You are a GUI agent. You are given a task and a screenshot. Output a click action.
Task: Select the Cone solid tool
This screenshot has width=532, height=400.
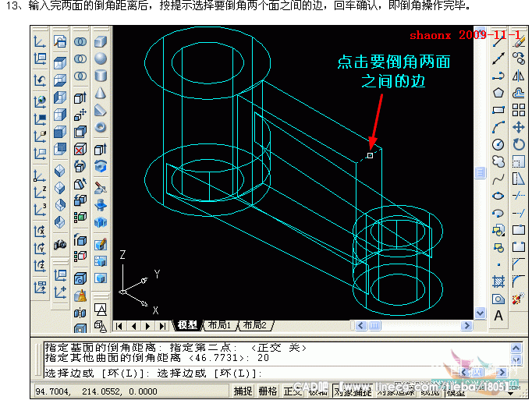point(101,93)
